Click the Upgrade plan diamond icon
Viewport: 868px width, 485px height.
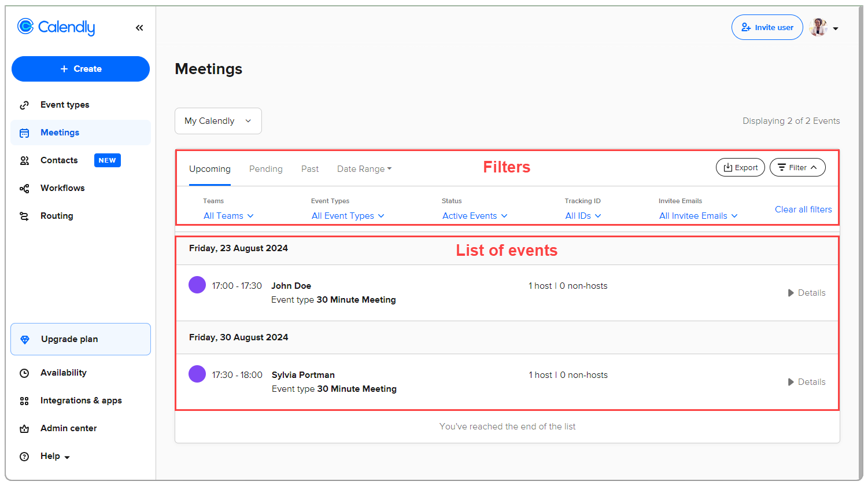[25, 339]
